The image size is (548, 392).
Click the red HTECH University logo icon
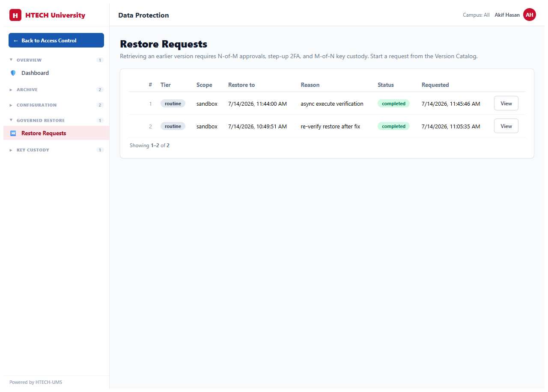(x=15, y=15)
